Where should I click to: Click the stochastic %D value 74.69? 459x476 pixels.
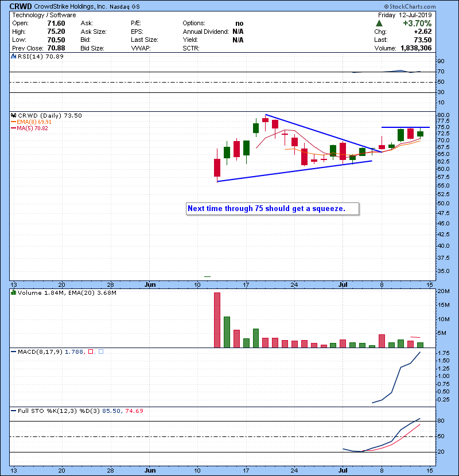click(x=134, y=411)
